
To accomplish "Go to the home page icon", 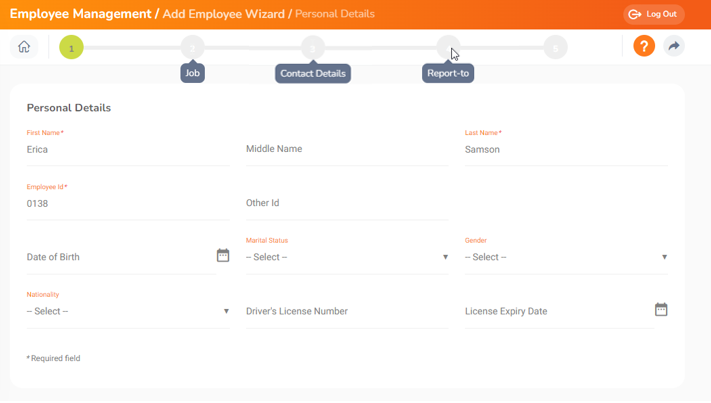I will point(24,47).
